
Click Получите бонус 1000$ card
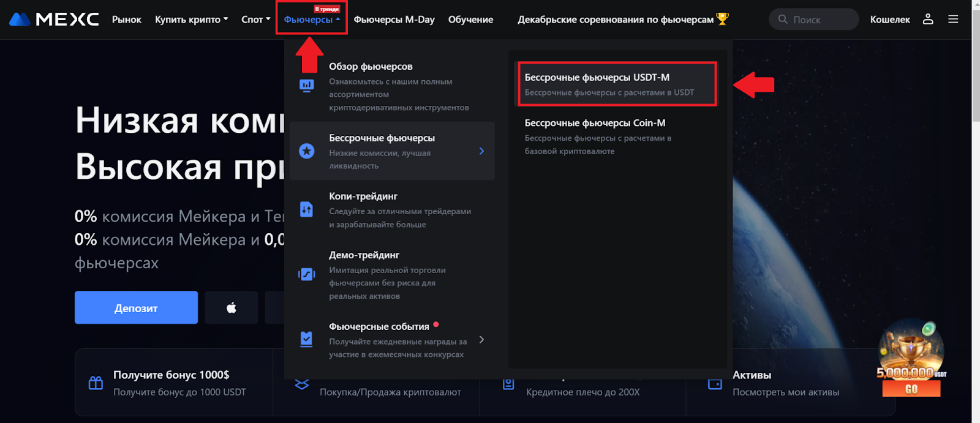(174, 383)
